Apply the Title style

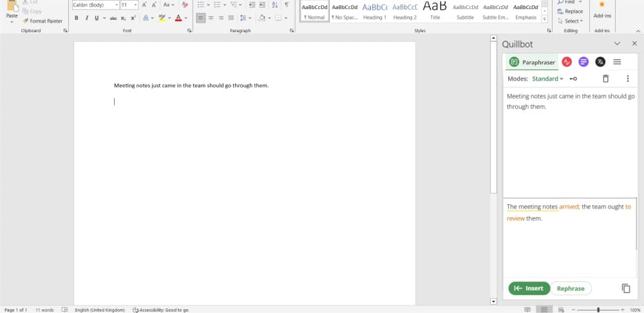coord(435,12)
